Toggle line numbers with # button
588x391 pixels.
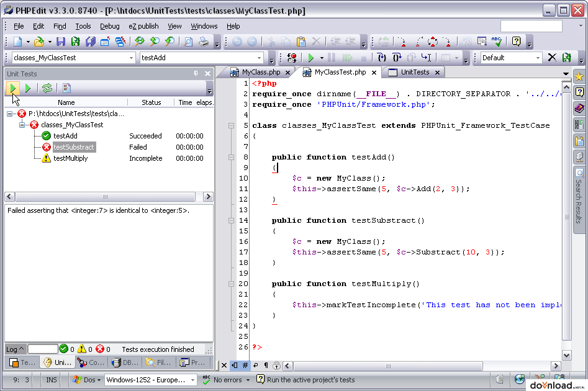245,365
